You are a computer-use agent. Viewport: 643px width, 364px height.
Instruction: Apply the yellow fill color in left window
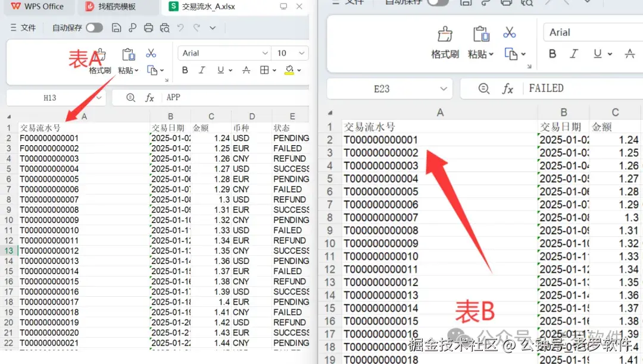(289, 70)
